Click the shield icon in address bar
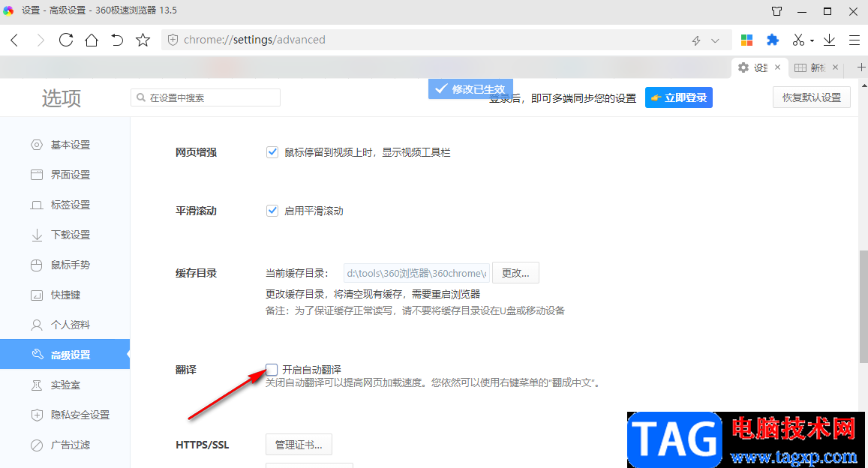Viewport: 868px width, 468px height. tap(173, 40)
